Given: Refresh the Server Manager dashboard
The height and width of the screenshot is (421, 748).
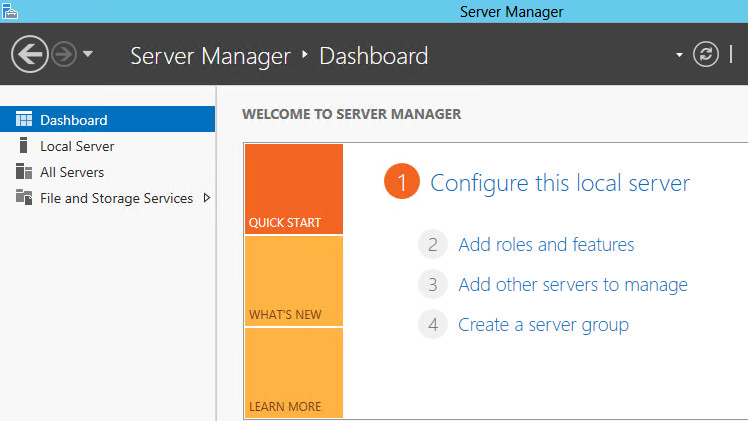Looking at the screenshot, I should [706, 54].
